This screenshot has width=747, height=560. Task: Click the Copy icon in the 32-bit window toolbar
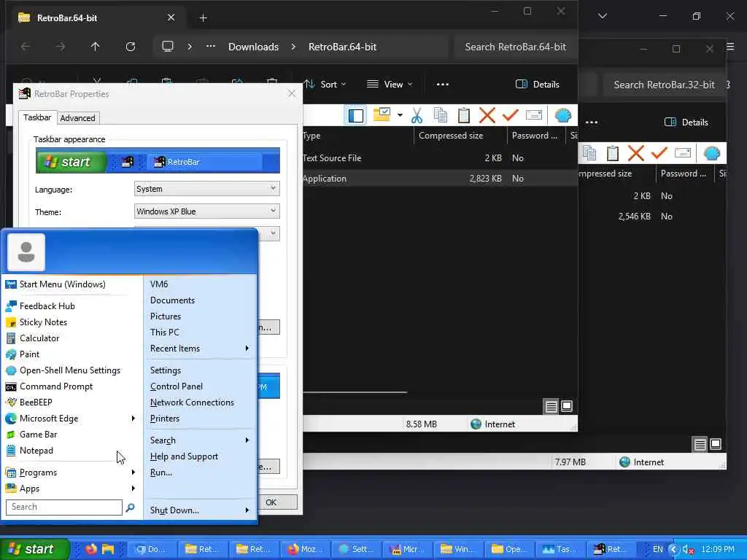(x=589, y=153)
